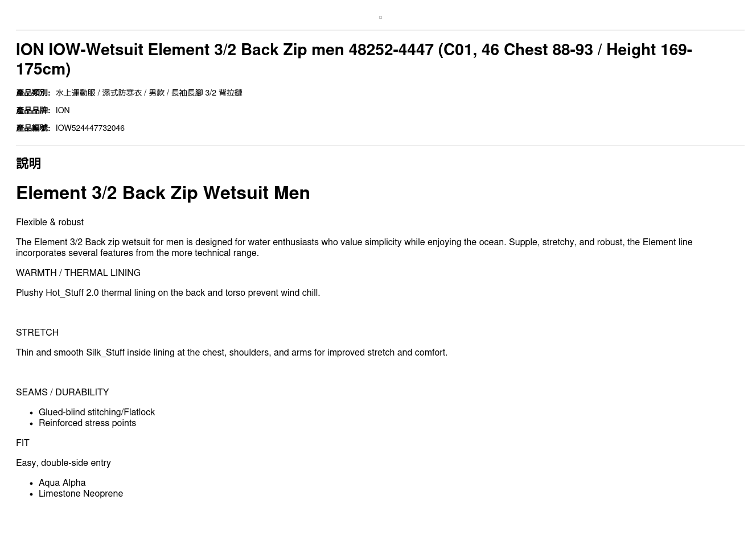This screenshot has height=545, width=756.
Task: Click the ION brand name value
Action: (x=63, y=110)
